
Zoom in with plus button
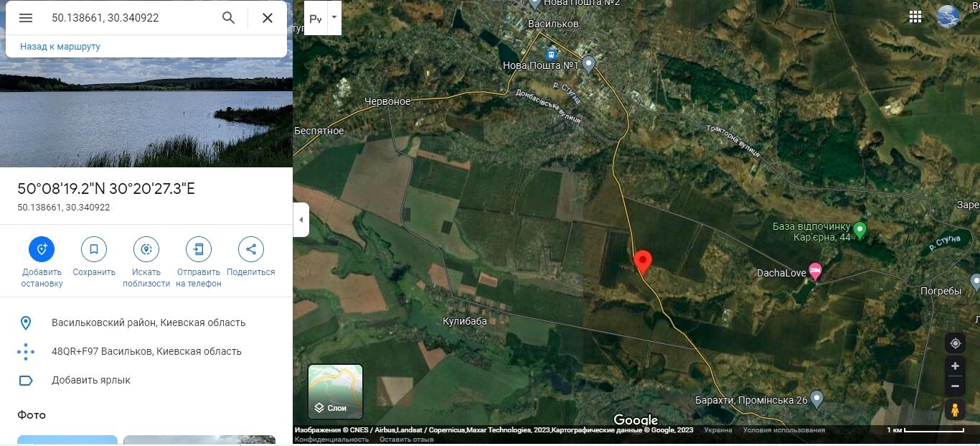pyautogui.click(x=955, y=366)
